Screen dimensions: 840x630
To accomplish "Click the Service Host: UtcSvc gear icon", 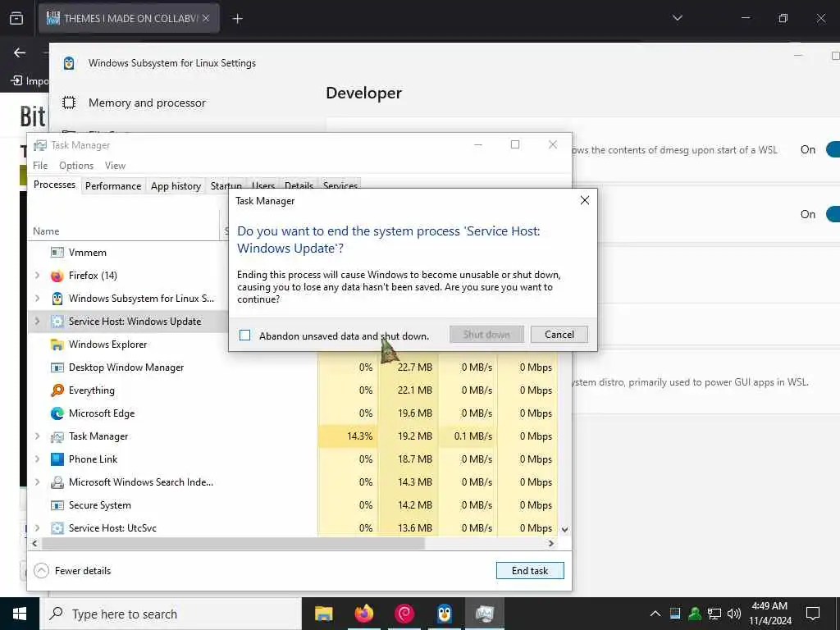I will 57,528.
